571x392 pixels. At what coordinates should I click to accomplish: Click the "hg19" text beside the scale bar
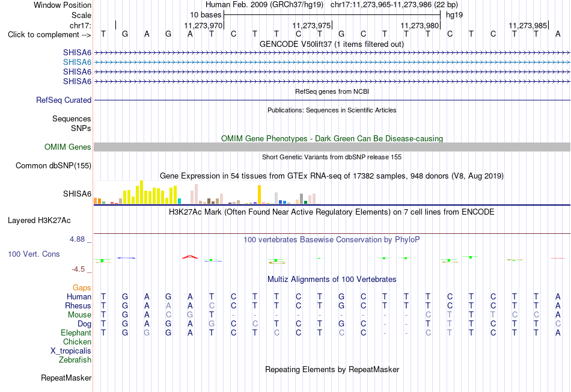tap(454, 15)
